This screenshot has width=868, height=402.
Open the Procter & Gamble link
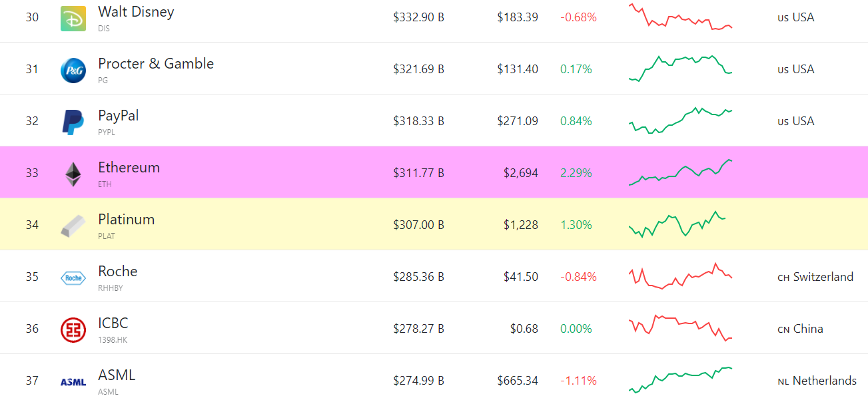(x=156, y=64)
